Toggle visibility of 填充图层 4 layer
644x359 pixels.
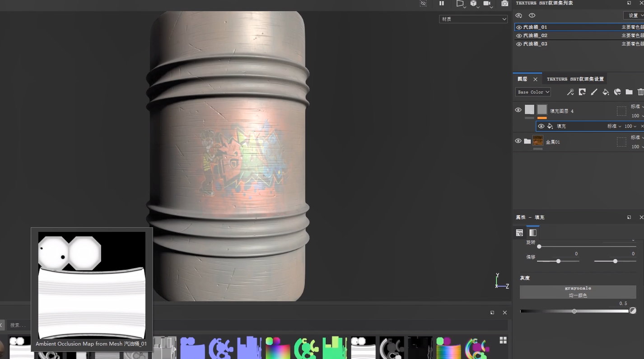pos(518,110)
